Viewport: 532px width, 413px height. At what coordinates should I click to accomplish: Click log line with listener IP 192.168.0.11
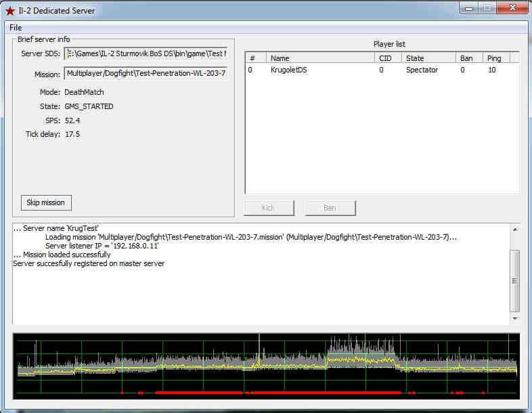click(x=102, y=246)
